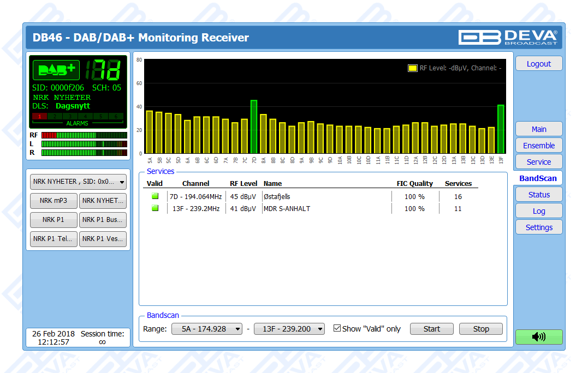
Task: Expand range end 13F - 239.200 dropdown
Action: coord(289,329)
